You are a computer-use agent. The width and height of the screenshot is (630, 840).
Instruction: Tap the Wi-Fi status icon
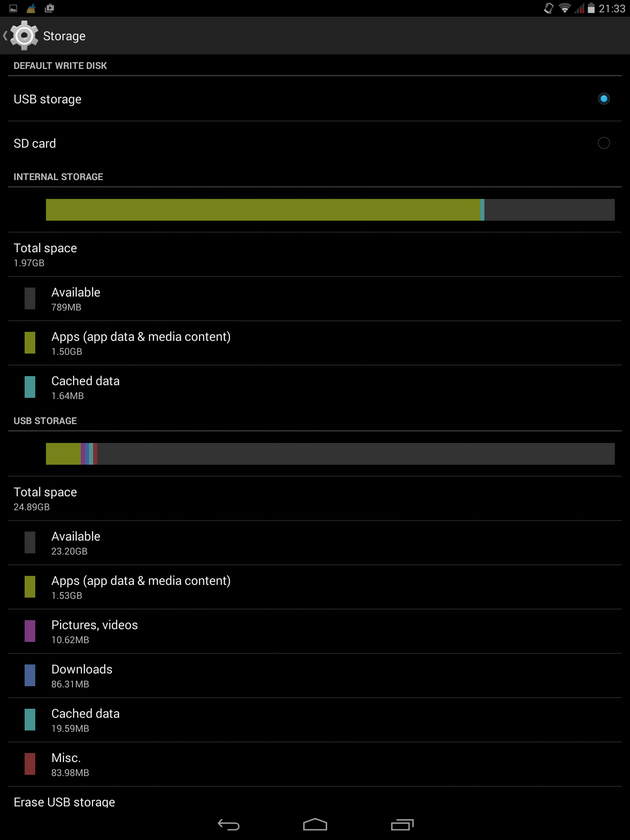coord(565,7)
